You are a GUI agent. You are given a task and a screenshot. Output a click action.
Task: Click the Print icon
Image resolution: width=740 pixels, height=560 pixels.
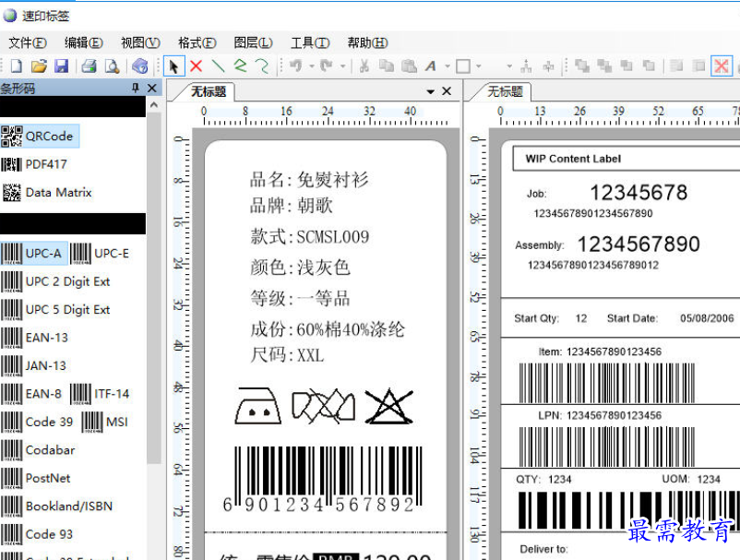tap(89, 66)
